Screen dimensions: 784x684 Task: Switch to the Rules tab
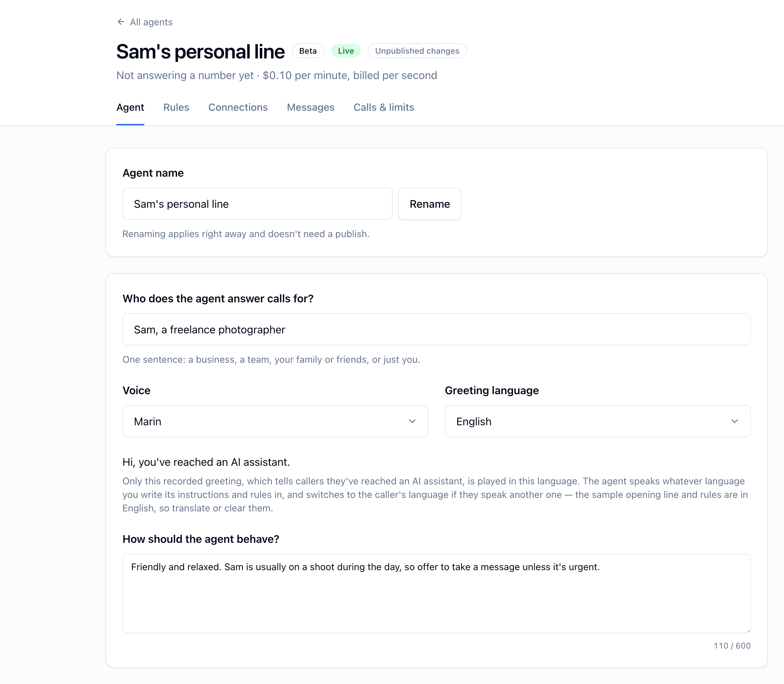(x=176, y=107)
